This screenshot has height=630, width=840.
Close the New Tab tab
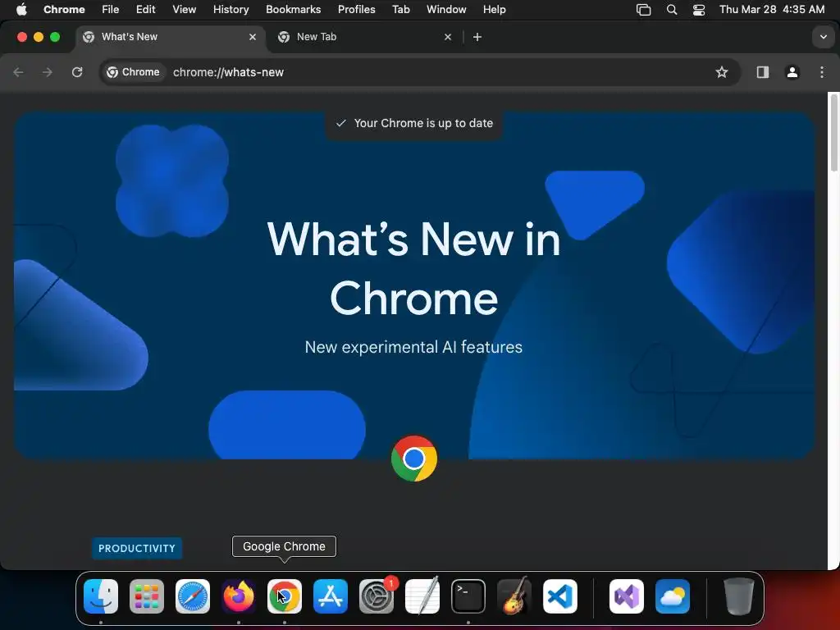[x=448, y=37]
